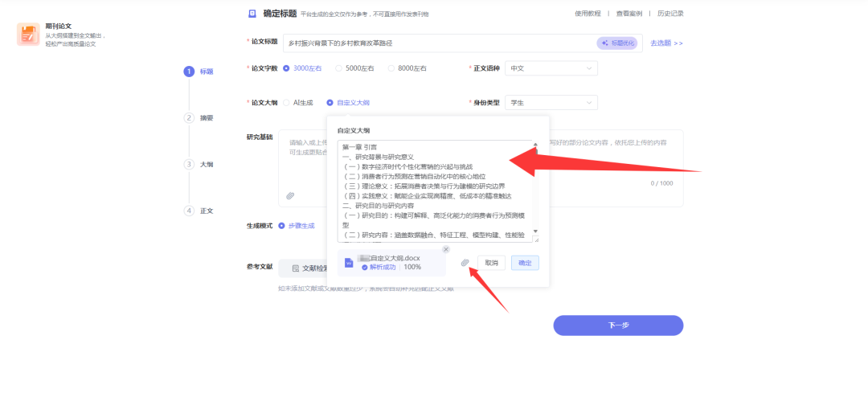Click the 自定义大纲.docx Word file icon
The height and width of the screenshot is (397, 868).
(349, 263)
